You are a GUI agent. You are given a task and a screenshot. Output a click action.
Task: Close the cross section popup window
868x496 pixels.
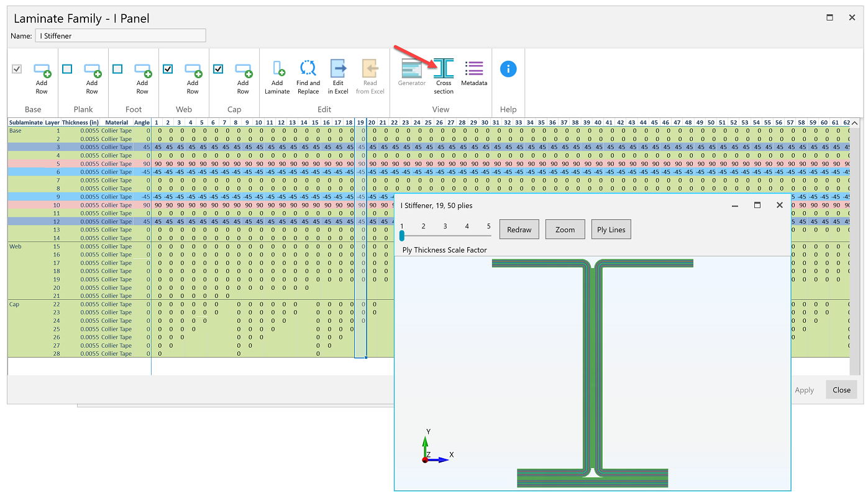780,205
